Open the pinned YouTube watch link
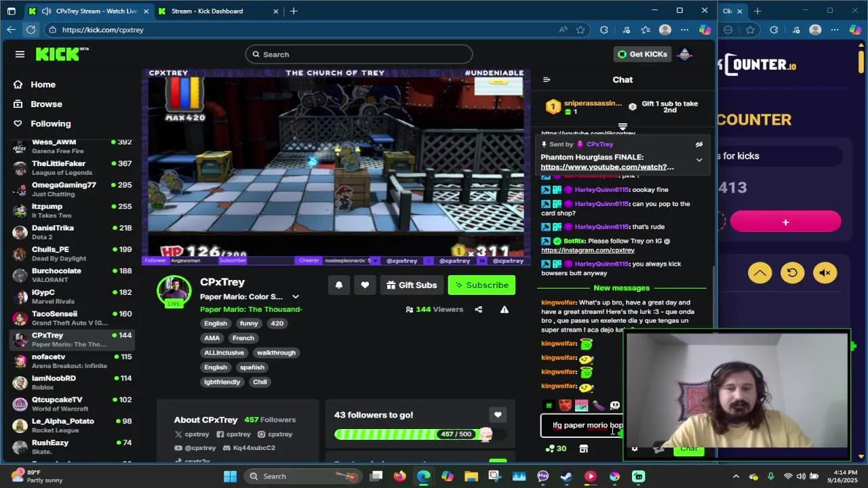868x488 pixels. [607, 167]
